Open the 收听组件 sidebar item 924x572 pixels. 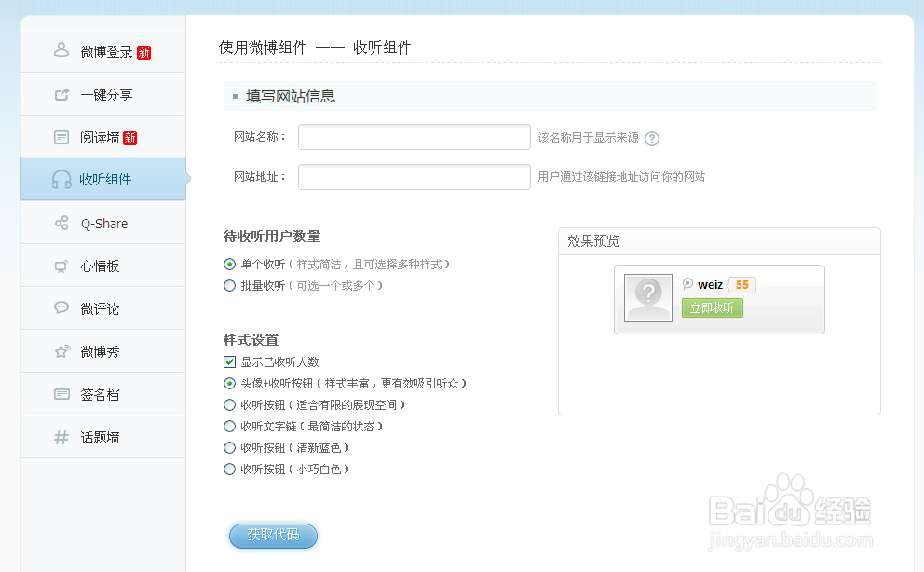tap(104, 179)
